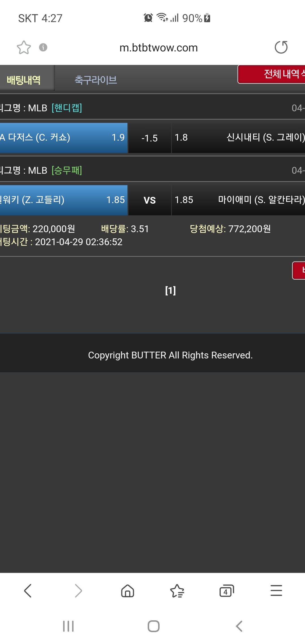Click the red button below the bet slip
The height and width of the screenshot is (644, 305).
[x=299, y=270]
